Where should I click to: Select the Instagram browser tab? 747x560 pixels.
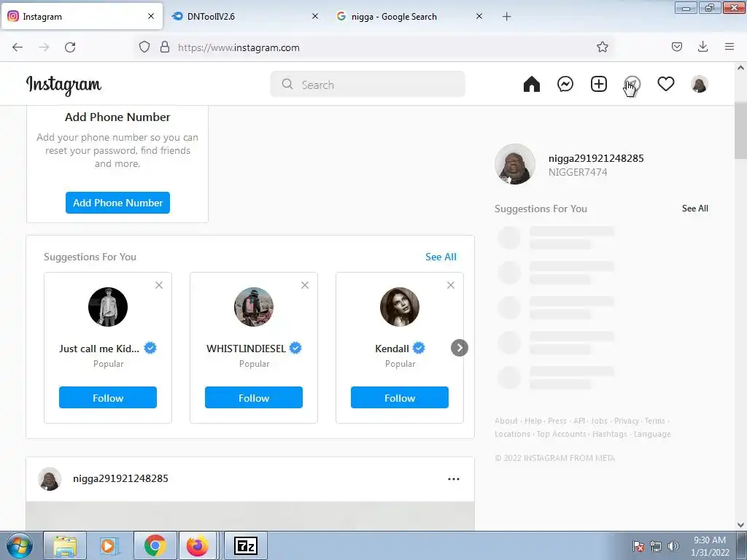(x=82, y=17)
